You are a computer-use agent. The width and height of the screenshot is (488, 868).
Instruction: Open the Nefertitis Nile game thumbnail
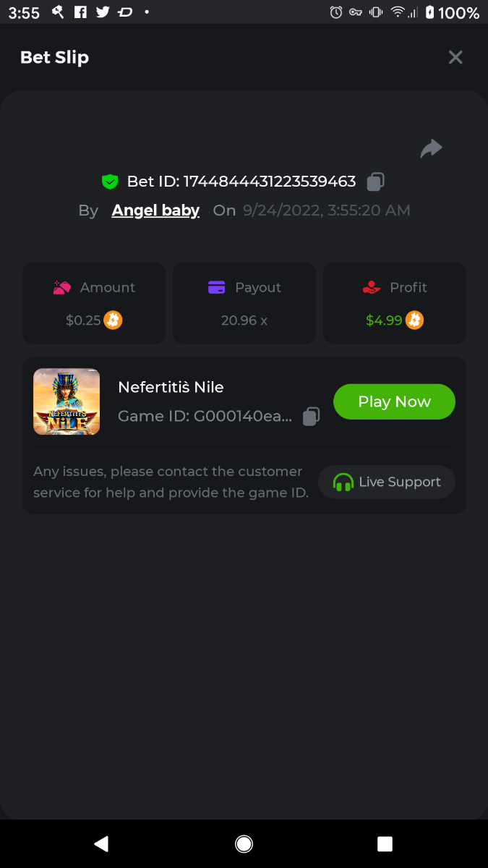pos(67,401)
